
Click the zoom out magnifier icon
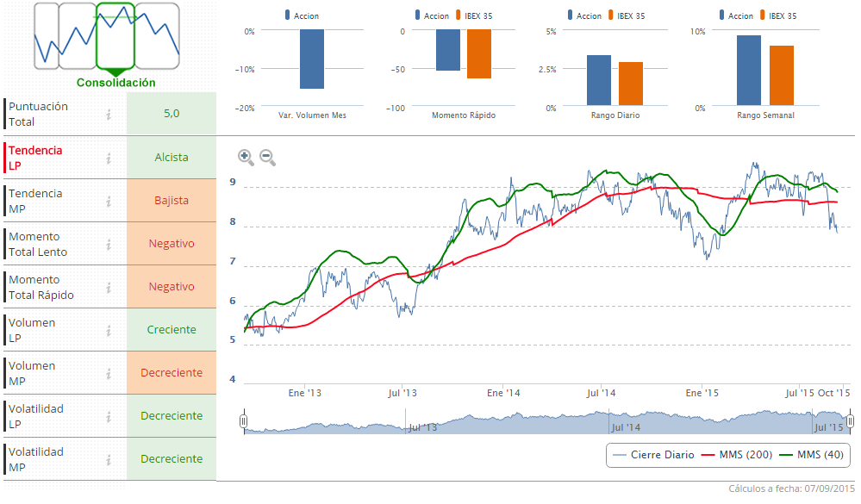pyautogui.click(x=267, y=157)
